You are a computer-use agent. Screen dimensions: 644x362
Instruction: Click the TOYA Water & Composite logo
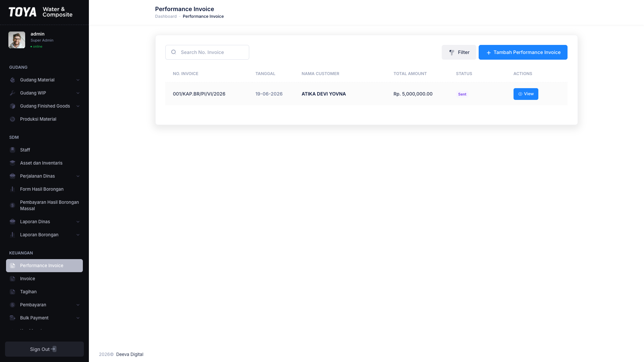click(x=41, y=12)
